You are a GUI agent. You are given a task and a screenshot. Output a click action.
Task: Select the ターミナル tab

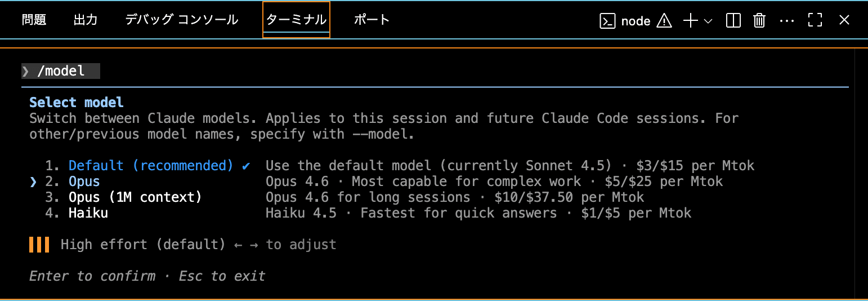point(296,20)
